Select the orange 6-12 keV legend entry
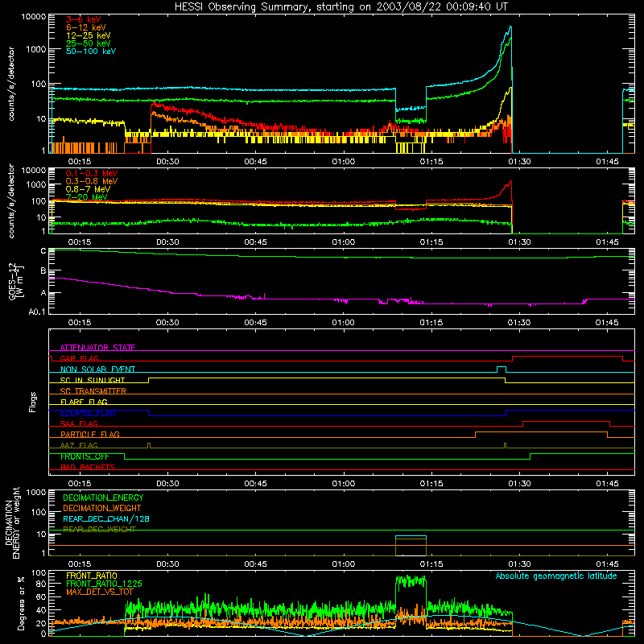The width and height of the screenshot is (644, 644). pos(86,27)
